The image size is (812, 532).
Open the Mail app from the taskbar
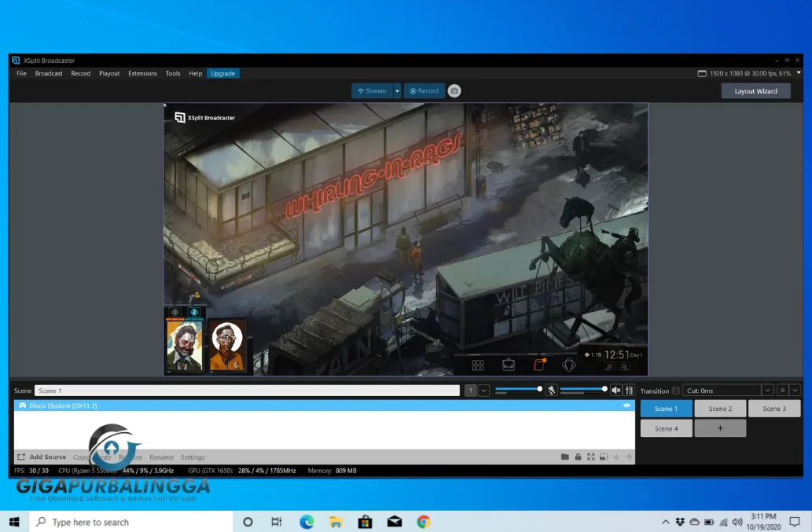tap(395, 522)
